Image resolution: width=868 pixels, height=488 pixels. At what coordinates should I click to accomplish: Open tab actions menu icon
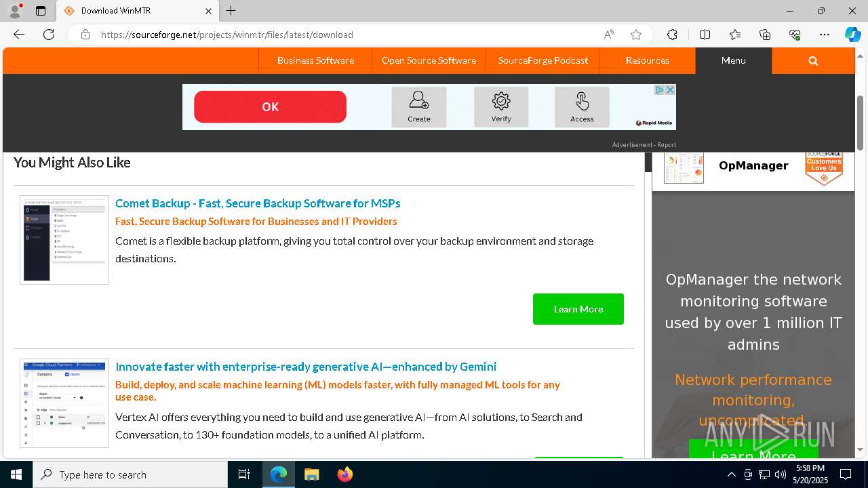pyautogui.click(x=41, y=11)
